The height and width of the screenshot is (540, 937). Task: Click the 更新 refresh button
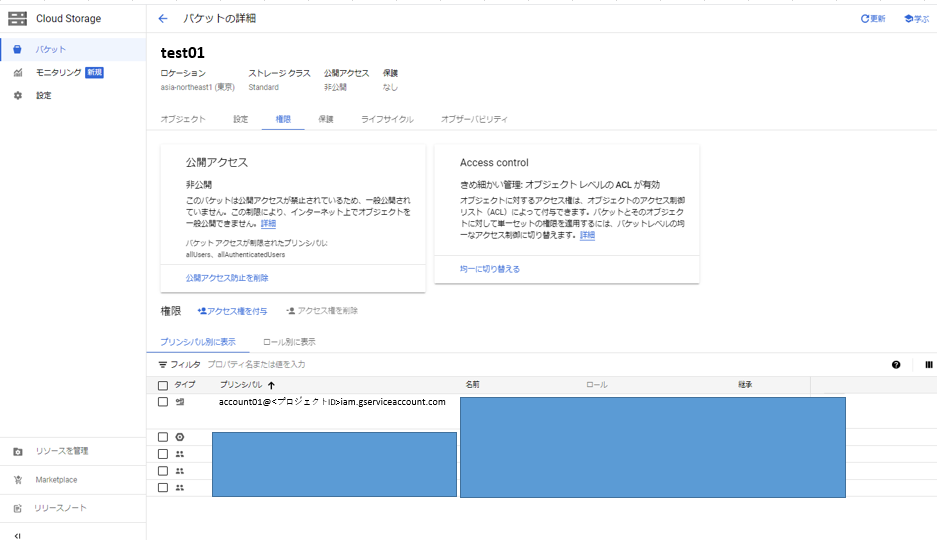(x=872, y=19)
